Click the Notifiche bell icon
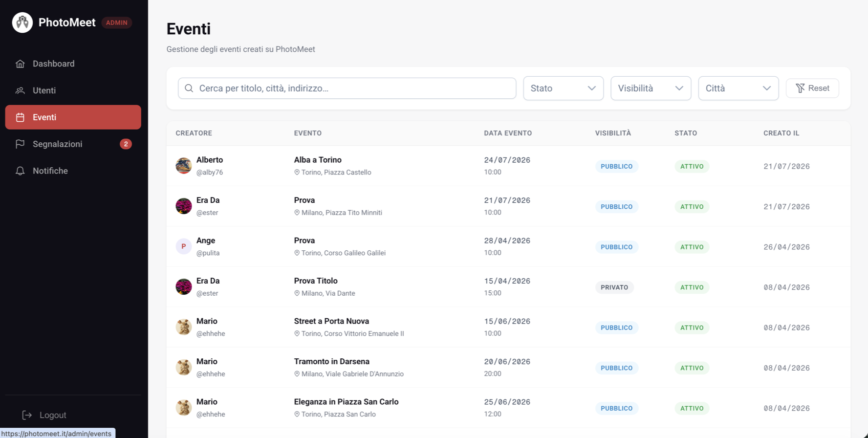 coord(20,171)
